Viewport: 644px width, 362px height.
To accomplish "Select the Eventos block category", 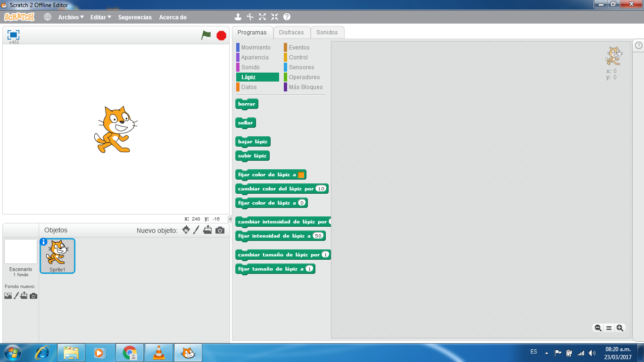I will coord(298,47).
